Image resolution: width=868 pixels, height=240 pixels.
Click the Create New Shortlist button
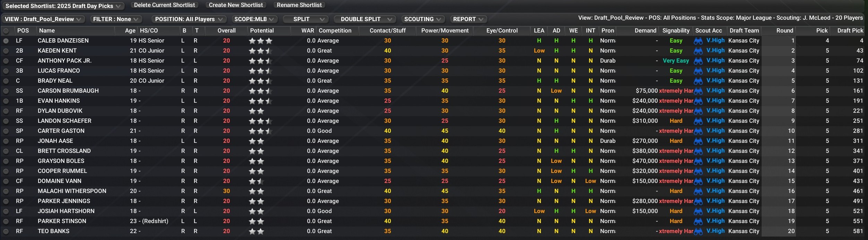coord(236,5)
